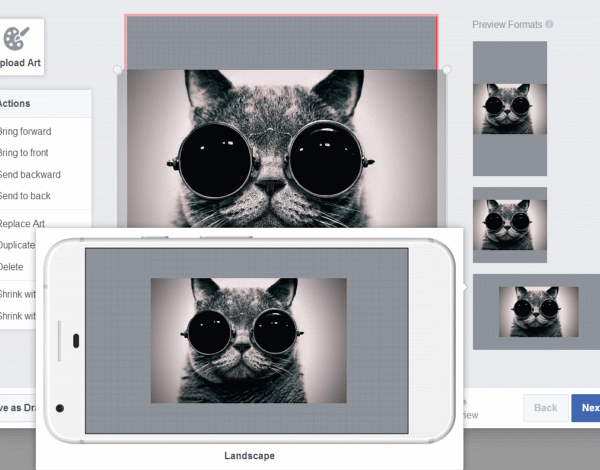Select the square preview format thumbnail

[x=509, y=224]
